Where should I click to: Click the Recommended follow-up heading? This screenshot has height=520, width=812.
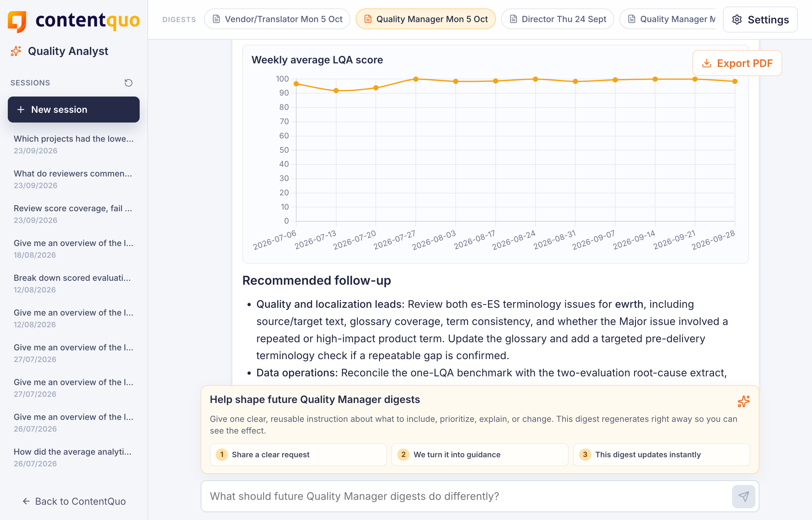tap(316, 280)
